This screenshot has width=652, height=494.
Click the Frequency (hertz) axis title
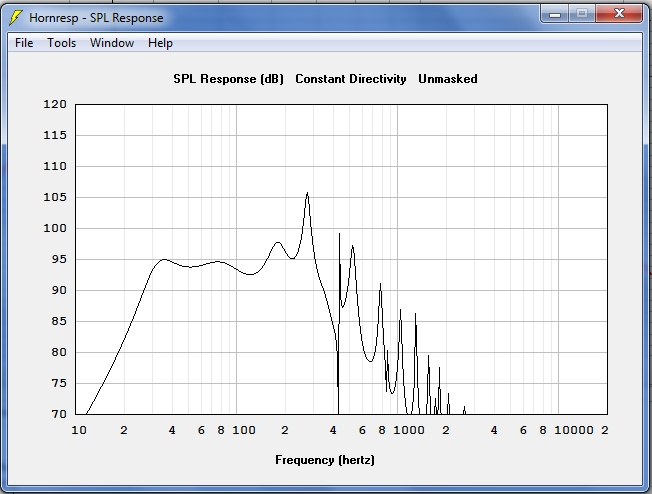(325, 460)
